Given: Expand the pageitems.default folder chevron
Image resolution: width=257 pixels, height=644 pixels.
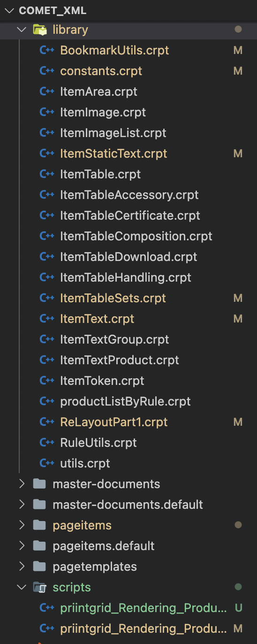Looking at the screenshot, I should [21, 546].
